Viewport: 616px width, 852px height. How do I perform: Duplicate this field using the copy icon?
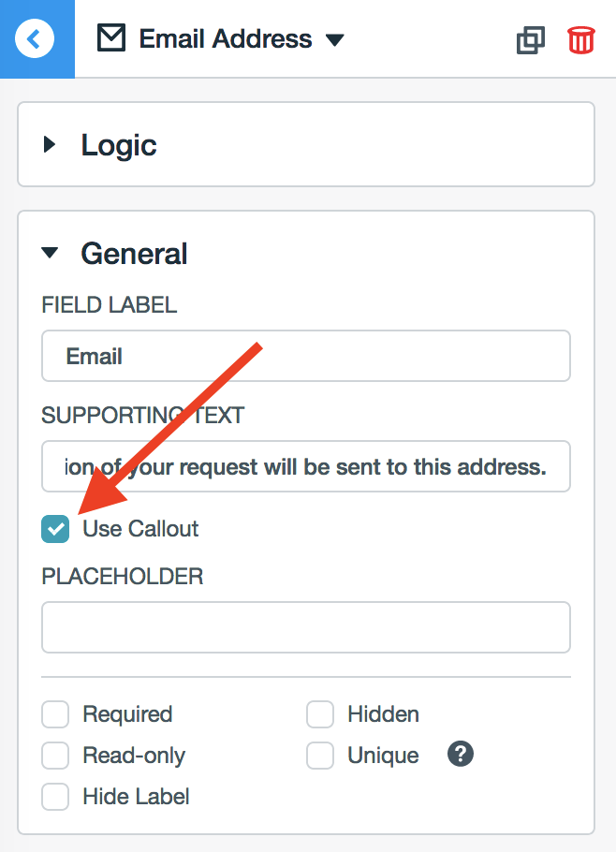(x=531, y=40)
